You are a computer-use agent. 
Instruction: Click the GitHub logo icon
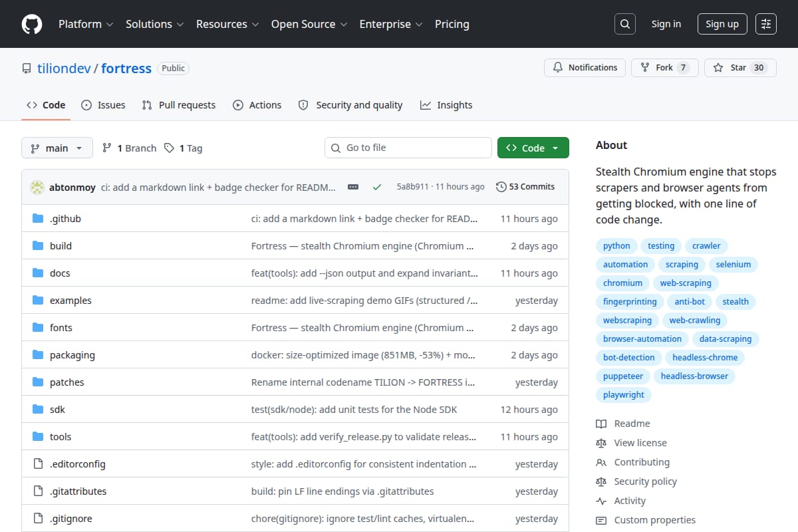pos(31,24)
